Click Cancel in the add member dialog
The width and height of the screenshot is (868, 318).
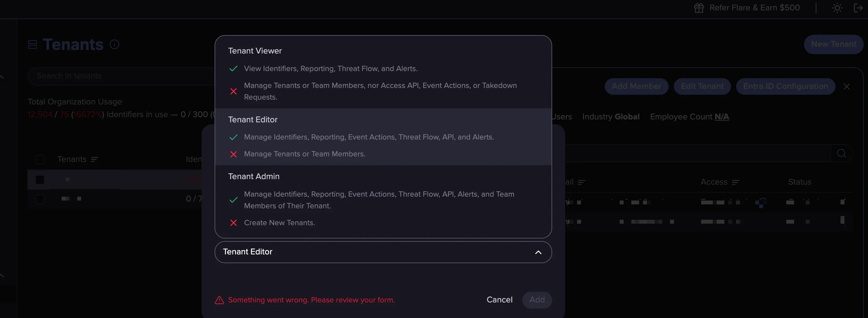pos(499,300)
